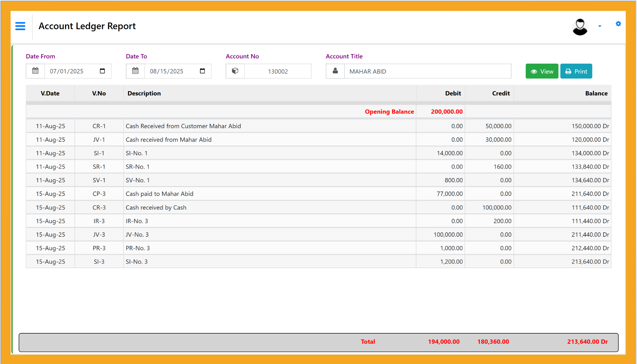The height and width of the screenshot is (364, 637).
Task: Click the user avatar in the header
Action: coord(580,26)
